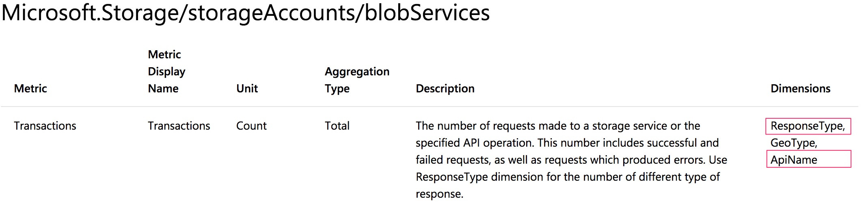
Task: Click the highlighted ApiName dimension
Action: (794, 160)
